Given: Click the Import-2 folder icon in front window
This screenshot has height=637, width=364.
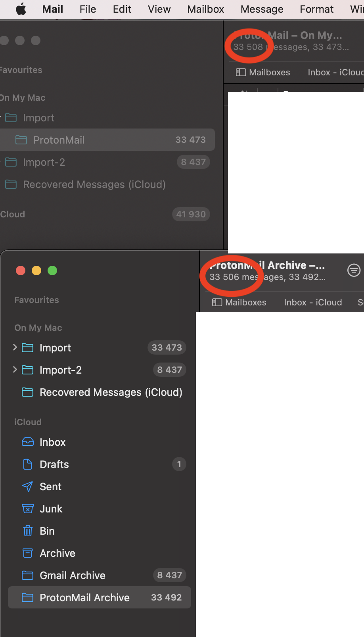Looking at the screenshot, I should pyautogui.click(x=27, y=370).
